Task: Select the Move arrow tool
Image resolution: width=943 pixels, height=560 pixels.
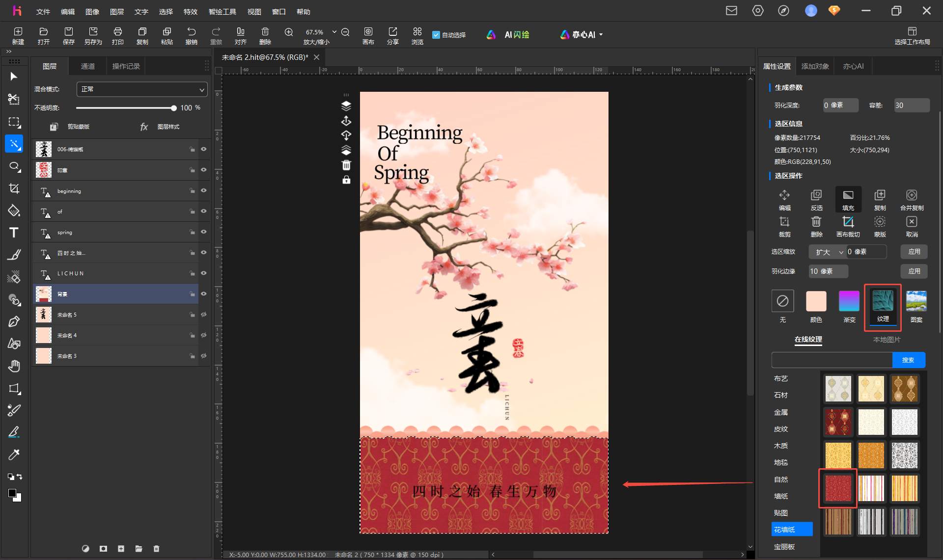Action: coord(14,77)
